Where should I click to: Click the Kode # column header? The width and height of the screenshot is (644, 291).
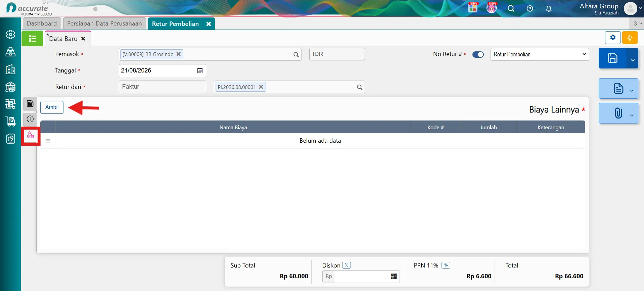pyautogui.click(x=435, y=128)
